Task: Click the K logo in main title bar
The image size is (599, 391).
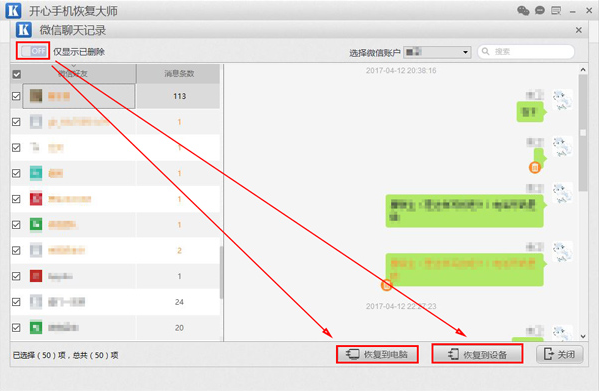Action: (x=13, y=10)
